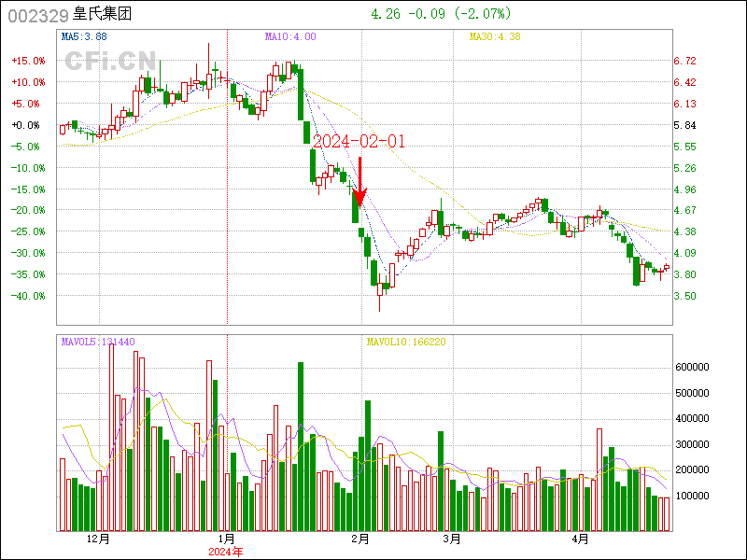Click the 4.38 price axis label
This screenshot has height=560, width=747.
684,231
